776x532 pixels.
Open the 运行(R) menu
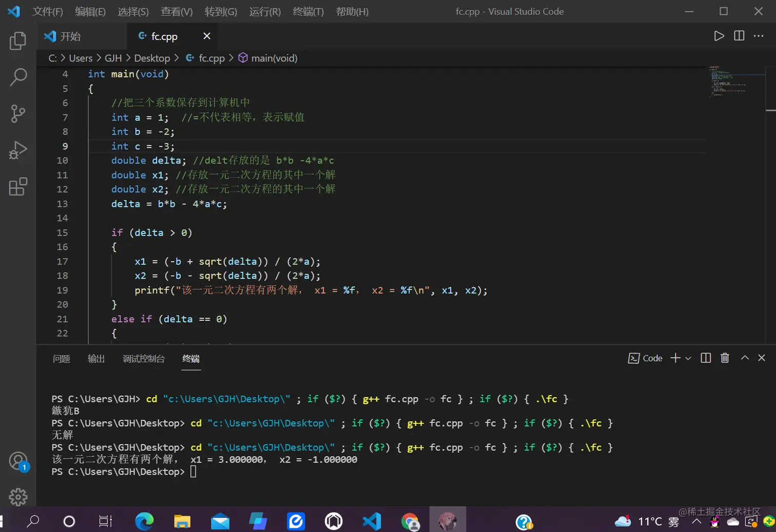click(265, 11)
